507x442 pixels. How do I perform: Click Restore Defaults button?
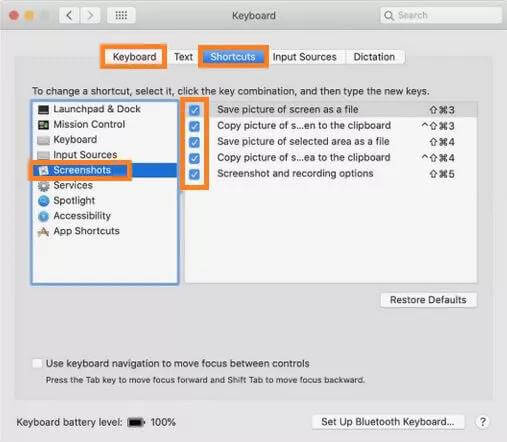(428, 300)
